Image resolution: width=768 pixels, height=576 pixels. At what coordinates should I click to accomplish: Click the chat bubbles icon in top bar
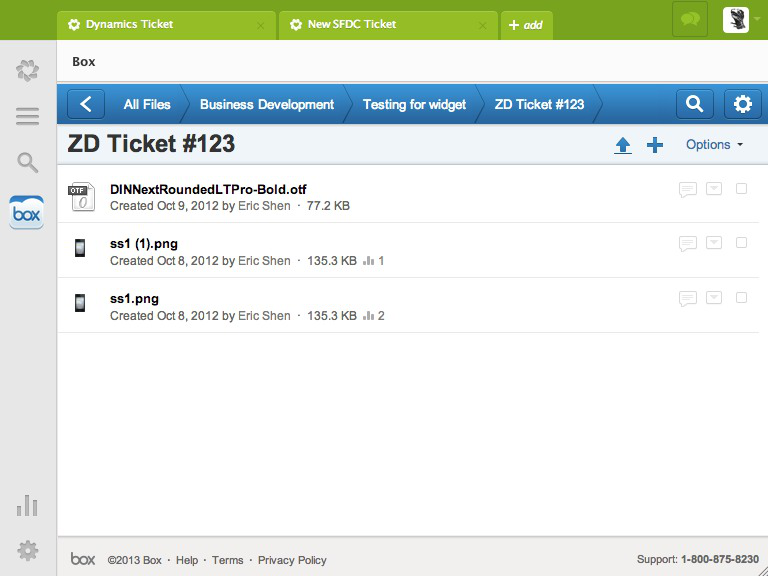pos(690,20)
